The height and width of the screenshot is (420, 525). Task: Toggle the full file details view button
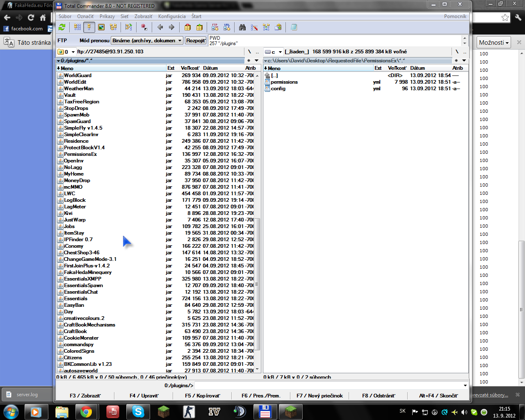click(89, 27)
